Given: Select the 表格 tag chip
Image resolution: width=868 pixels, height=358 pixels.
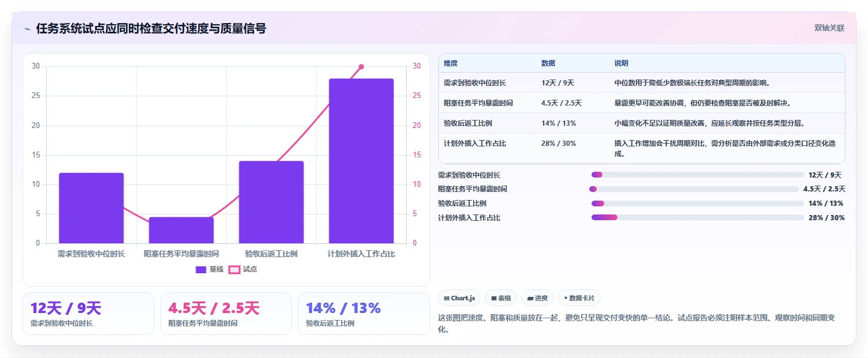Looking at the screenshot, I should click(501, 298).
